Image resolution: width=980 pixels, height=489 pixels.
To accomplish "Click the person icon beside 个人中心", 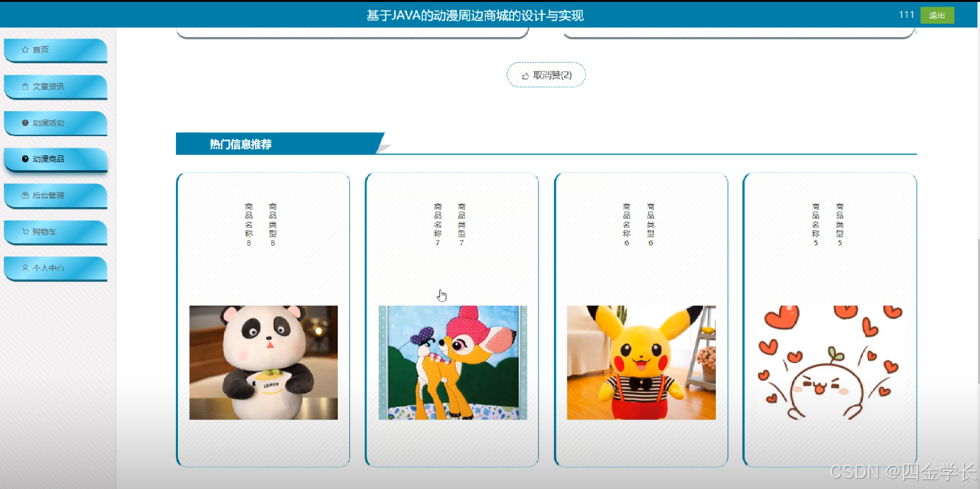I will tap(25, 268).
